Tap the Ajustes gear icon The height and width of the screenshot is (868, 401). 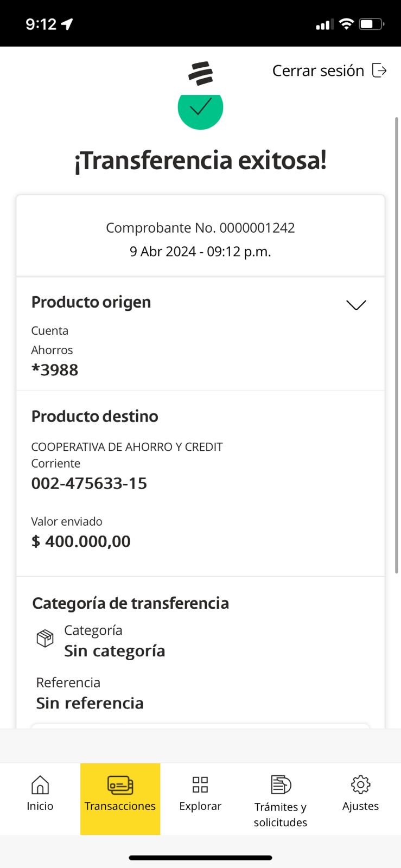pyautogui.click(x=360, y=784)
